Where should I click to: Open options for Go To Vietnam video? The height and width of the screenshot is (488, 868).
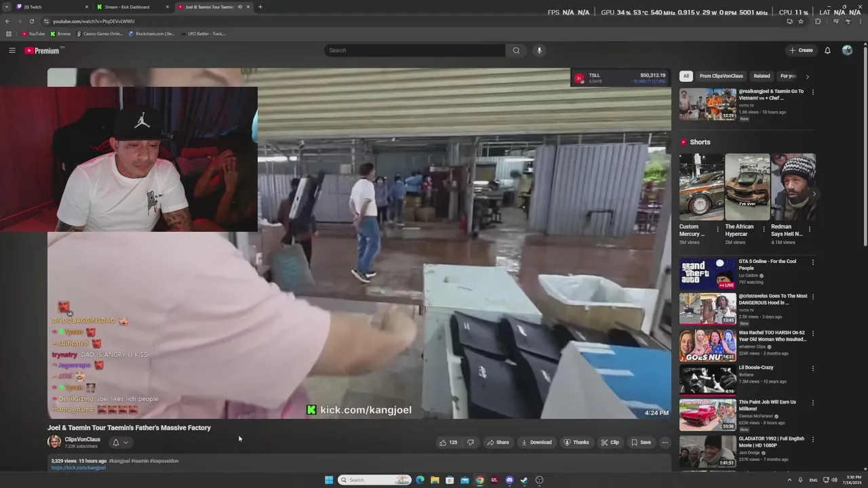coord(813,92)
